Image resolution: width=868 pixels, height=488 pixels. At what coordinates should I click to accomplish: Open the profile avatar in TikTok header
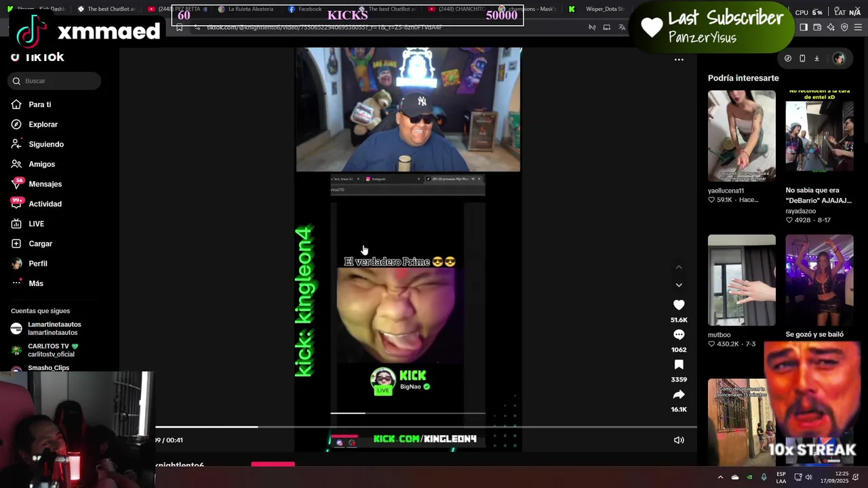[839, 59]
